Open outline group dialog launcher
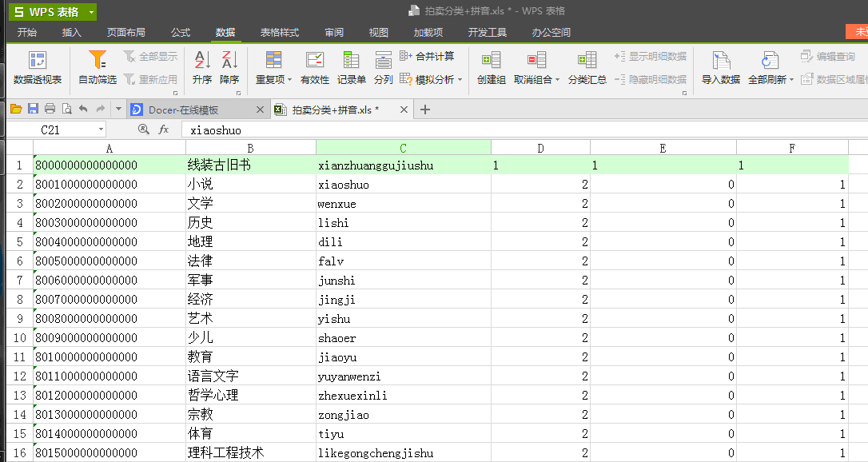Viewport: 868px width, 462px height. pos(685,93)
